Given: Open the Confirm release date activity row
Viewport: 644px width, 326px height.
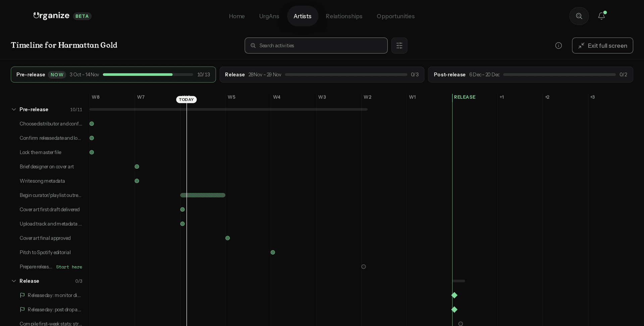Looking at the screenshot, I should point(50,138).
